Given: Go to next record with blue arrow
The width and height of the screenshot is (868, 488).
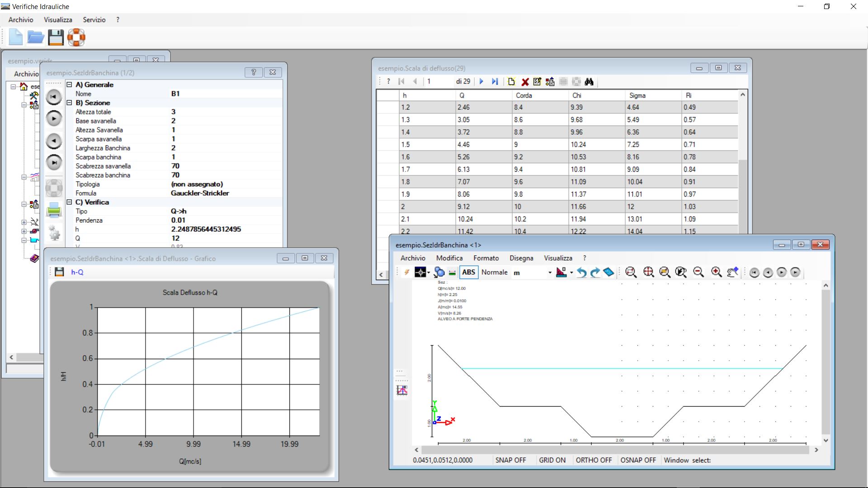Looking at the screenshot, I should (x=481, y=82).
